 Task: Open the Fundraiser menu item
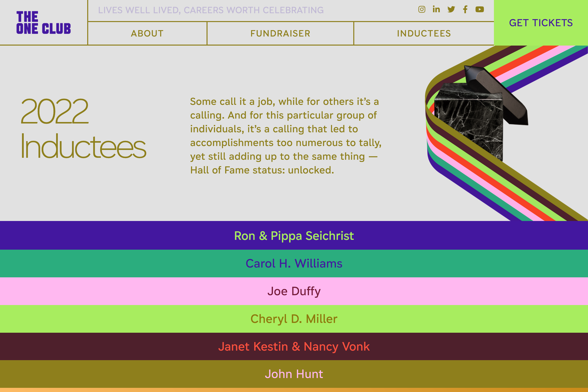click(280, 34)
